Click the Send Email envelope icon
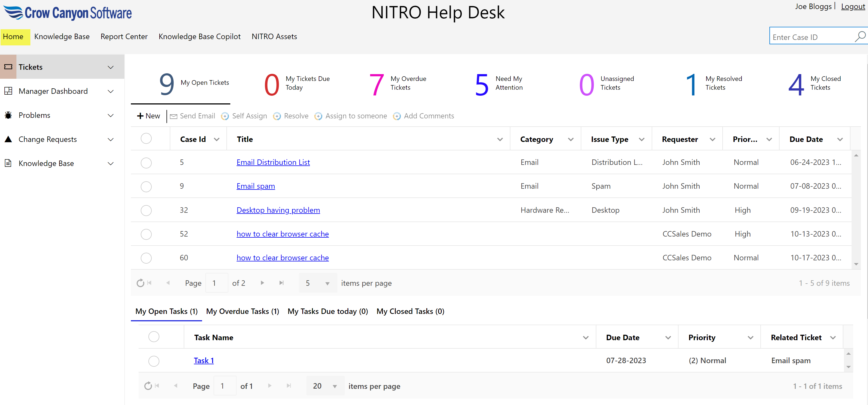868x405 pixels. click(x=174, y=116)
